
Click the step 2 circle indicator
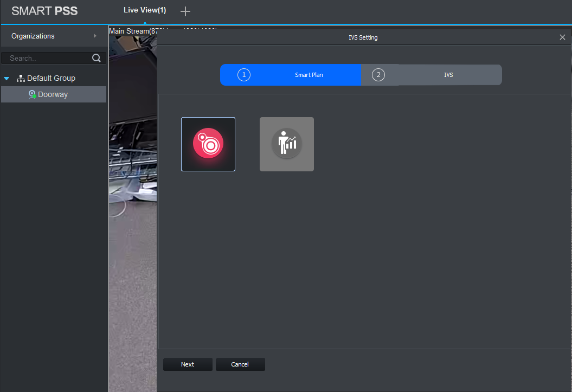(378, 75)
